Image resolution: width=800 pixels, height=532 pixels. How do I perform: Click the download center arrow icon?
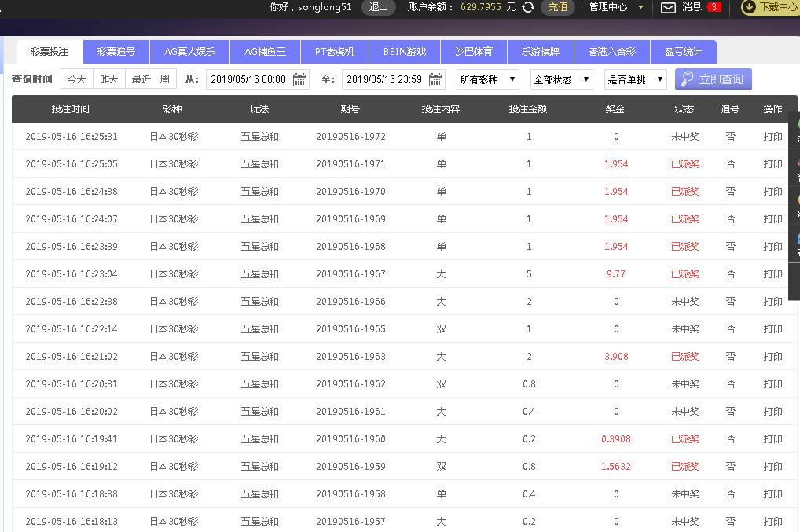pyautogui.click(x=748, y=7)
